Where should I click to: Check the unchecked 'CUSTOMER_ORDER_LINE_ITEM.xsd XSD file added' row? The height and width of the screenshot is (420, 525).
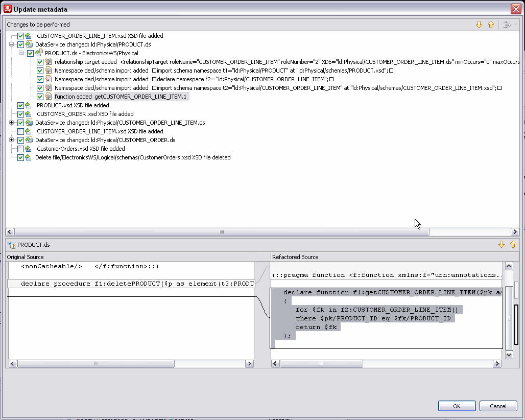[20, 132]
